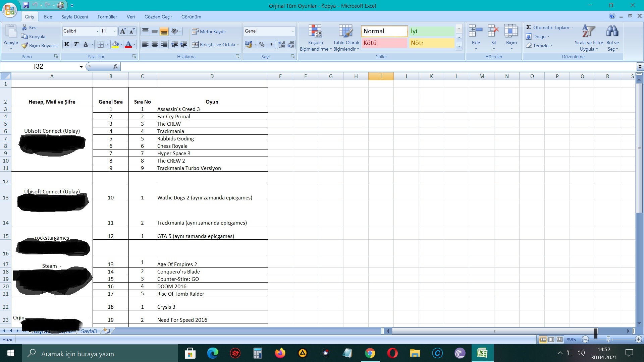
Task: Open the Formüller tab
Action: (x=107, y=17)
